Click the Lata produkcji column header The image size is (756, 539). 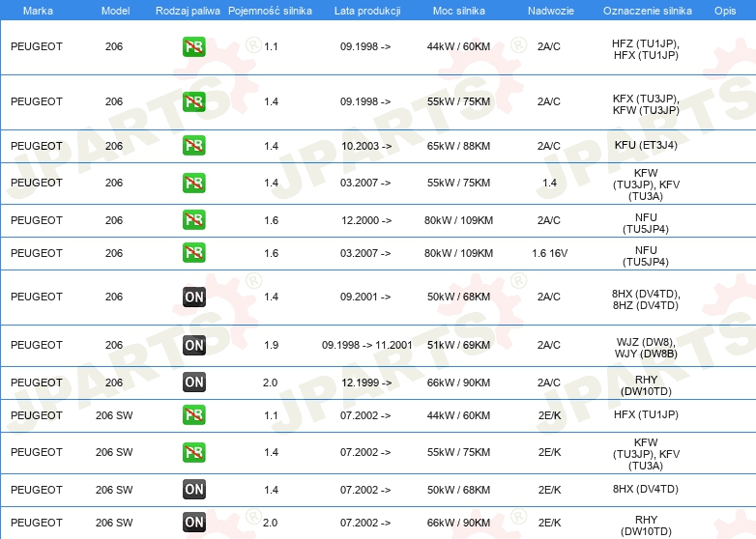365,10
